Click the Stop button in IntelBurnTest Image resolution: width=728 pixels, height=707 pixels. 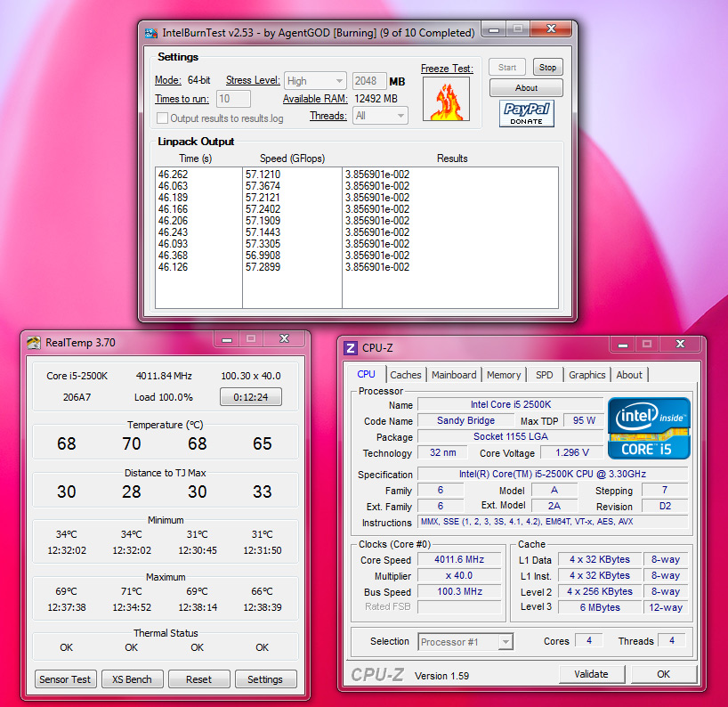tap(548, 68)
